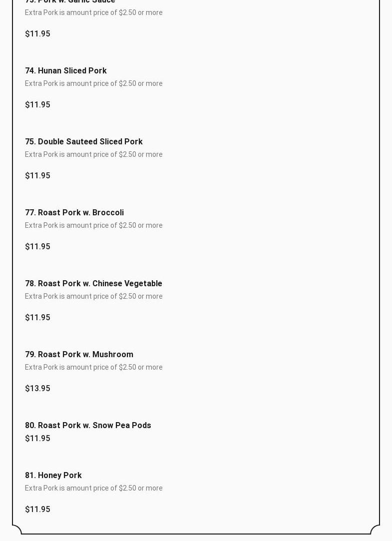Select 75. Double Sauteed Sliced Pork

click(x=84, y=142)
